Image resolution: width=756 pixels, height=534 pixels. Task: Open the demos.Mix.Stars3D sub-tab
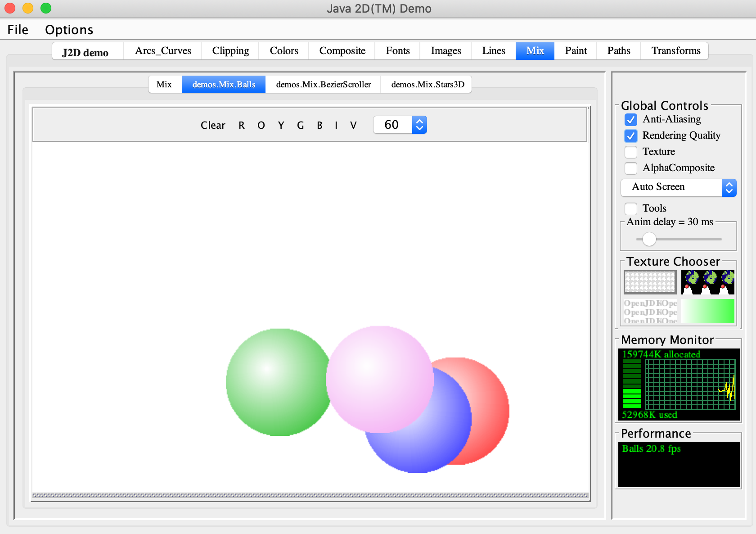427,84
